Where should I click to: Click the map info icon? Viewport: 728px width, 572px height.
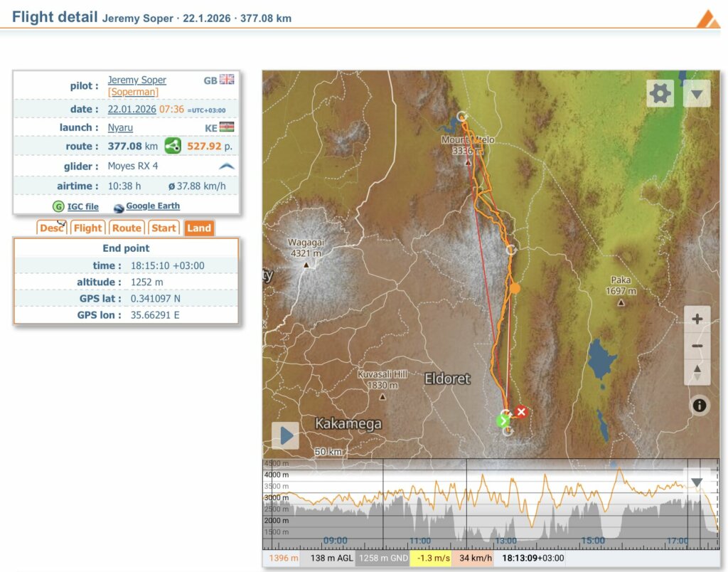click(699, 405)
